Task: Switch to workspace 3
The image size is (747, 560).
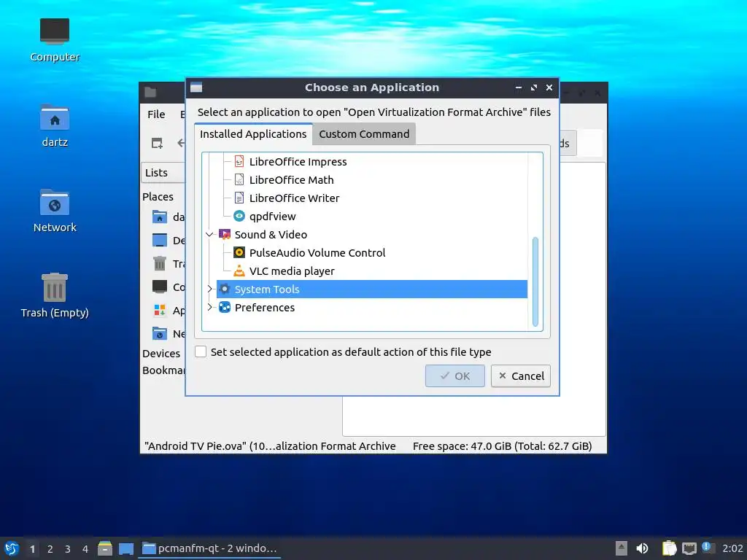Action: [x=68, y=548]
